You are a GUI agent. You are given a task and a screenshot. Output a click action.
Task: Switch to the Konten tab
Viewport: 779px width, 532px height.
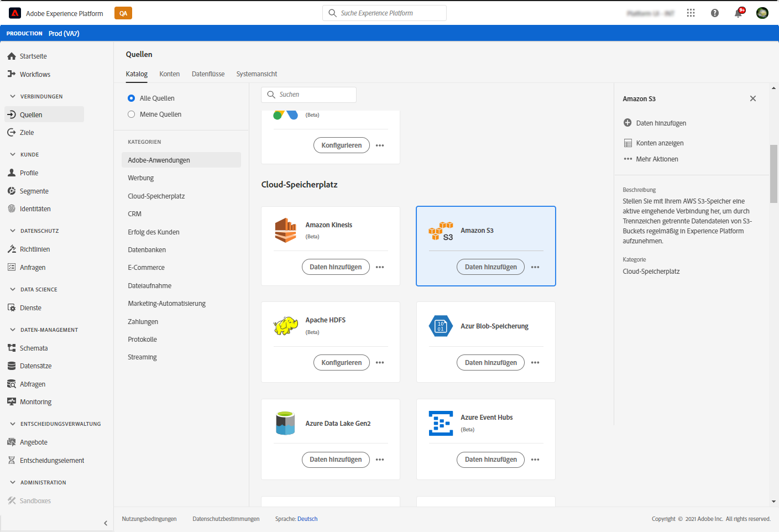coord(170,74)
